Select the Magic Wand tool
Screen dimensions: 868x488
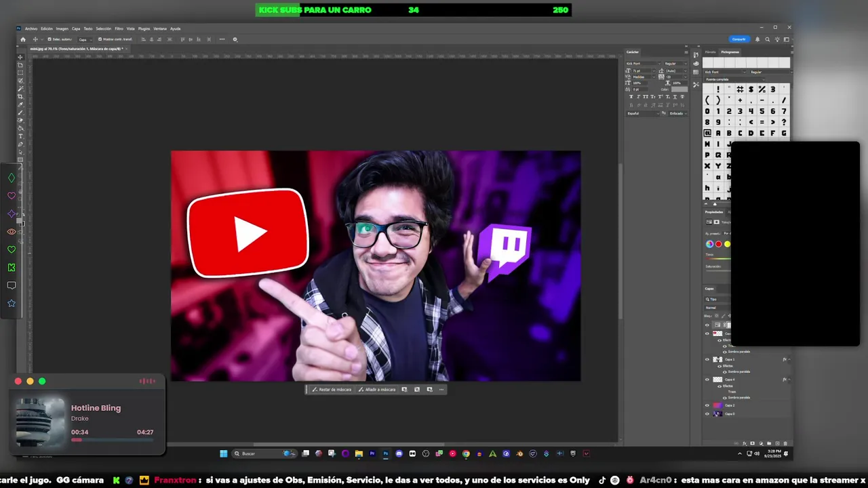pyautogui.click(x=20, y=89)
